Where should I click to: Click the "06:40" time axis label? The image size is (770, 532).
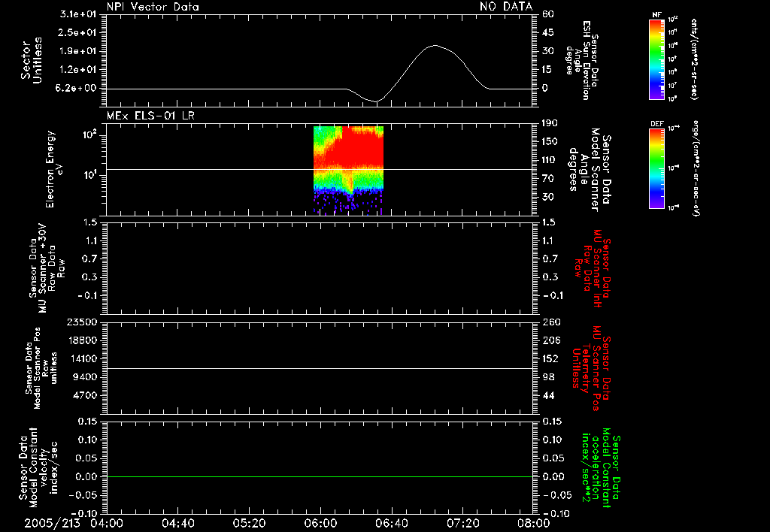pos(392,523)
